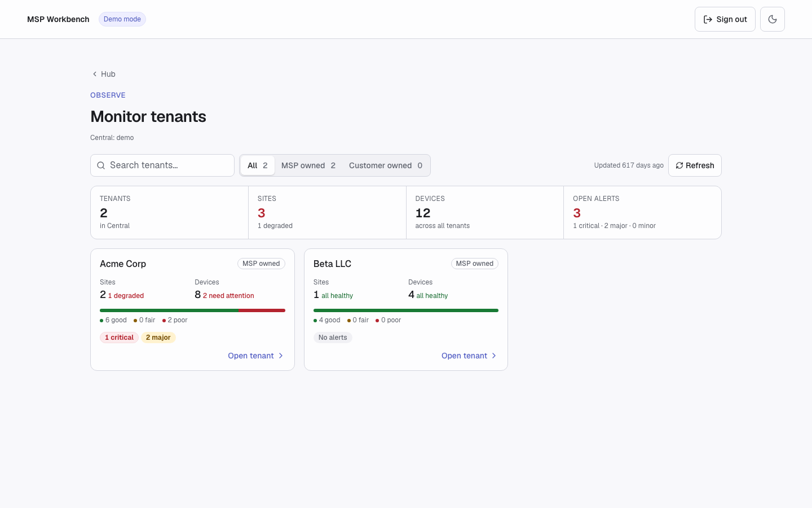The image size is (812, 508).
Task: Click '1 critical · 2 major · 0 minor' text
Action: click(x=614, y=226)
